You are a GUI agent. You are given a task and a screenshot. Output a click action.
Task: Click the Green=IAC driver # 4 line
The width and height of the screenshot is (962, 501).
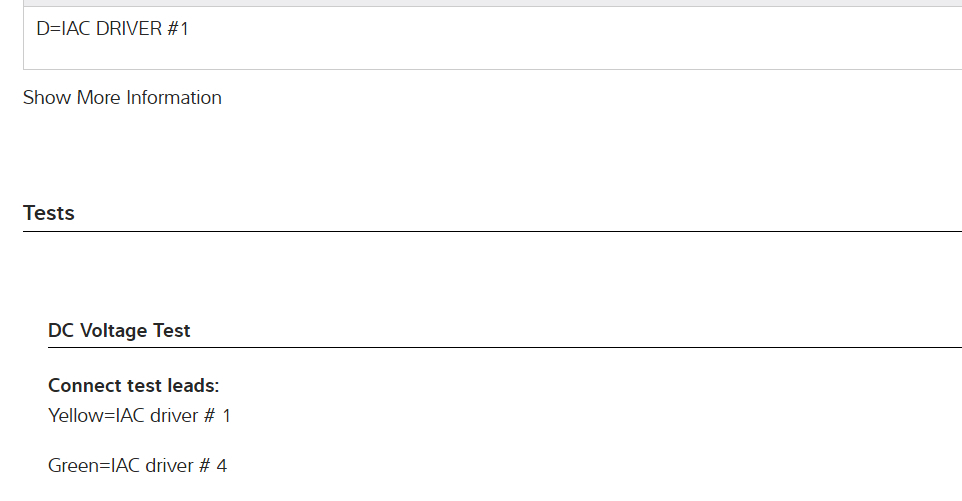[x=137, y=465]
